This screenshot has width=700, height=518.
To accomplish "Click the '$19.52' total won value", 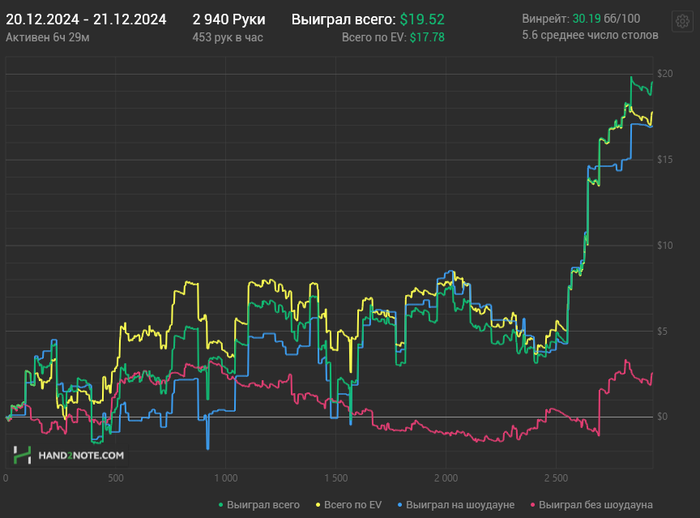I will [422, 20].
